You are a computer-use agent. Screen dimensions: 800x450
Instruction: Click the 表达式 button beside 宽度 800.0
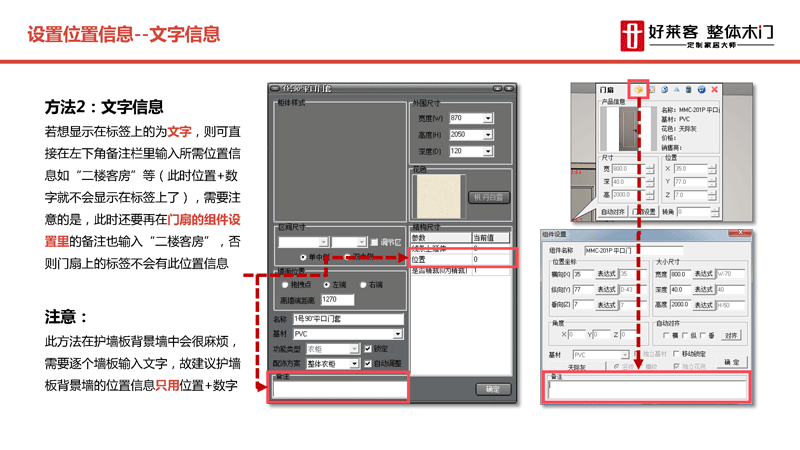tap(704, 274)
